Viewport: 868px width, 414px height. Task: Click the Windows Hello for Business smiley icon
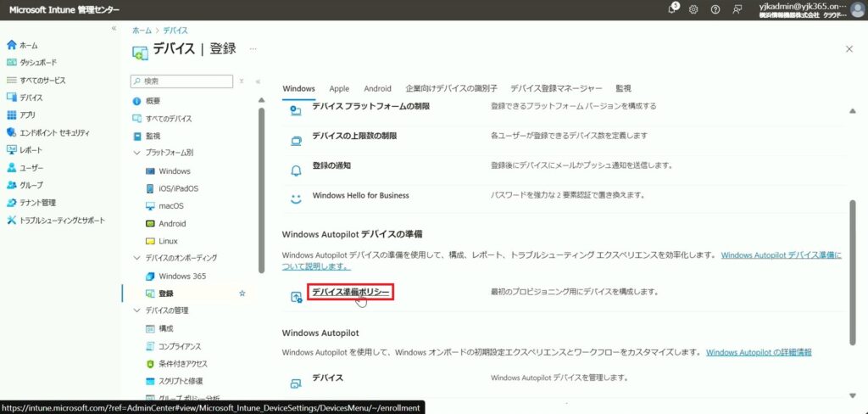(296, 199)
